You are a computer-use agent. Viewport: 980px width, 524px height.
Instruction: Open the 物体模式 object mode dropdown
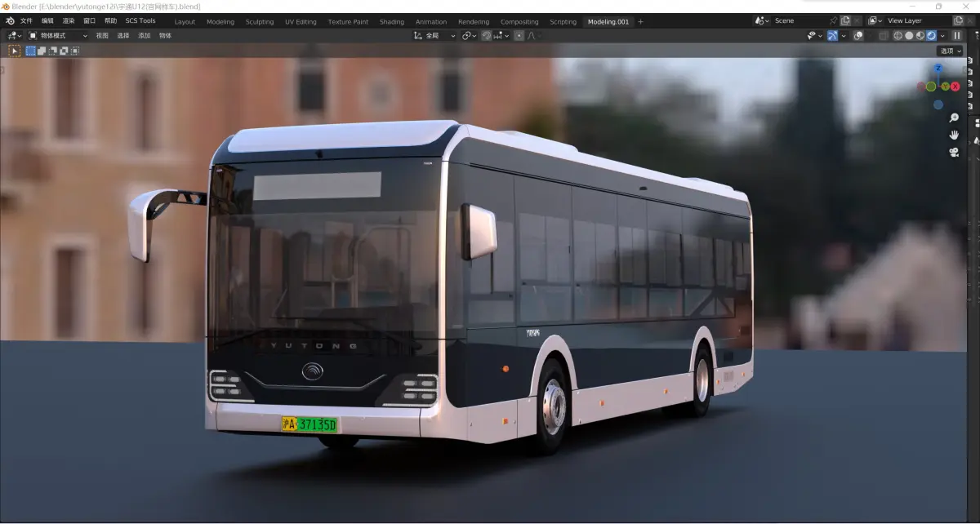pyautogui.click(x=58, y=36)
